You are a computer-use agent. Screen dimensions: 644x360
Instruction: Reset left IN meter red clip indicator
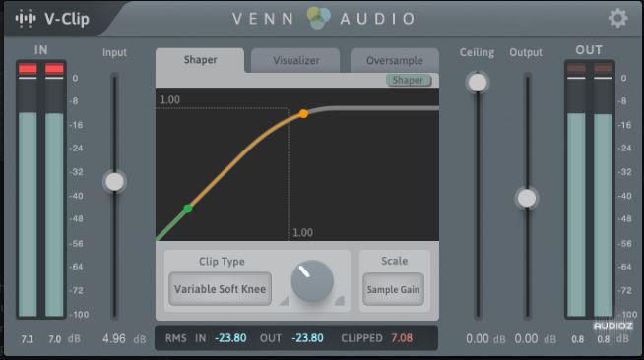[x=28, y=69]
